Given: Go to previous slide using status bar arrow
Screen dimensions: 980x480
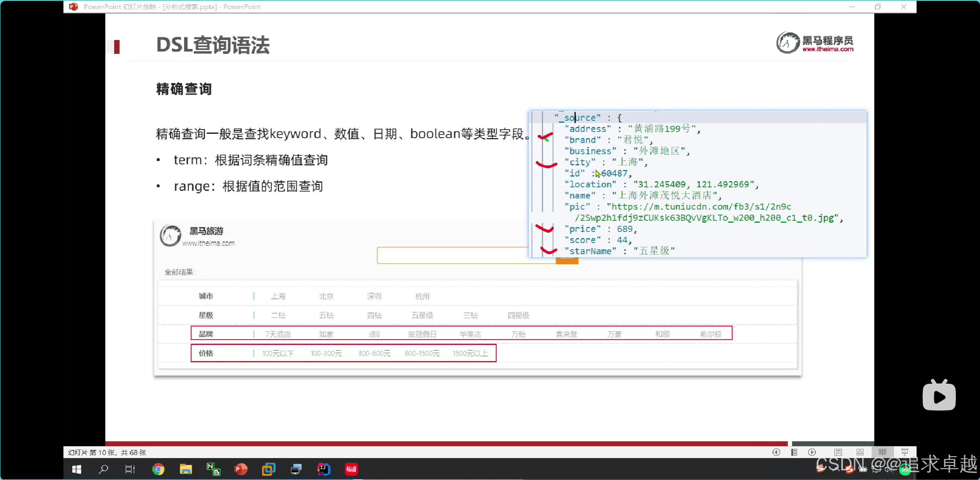Looking at the screenshot, I should pyautogui.click(x=776, y=452).
